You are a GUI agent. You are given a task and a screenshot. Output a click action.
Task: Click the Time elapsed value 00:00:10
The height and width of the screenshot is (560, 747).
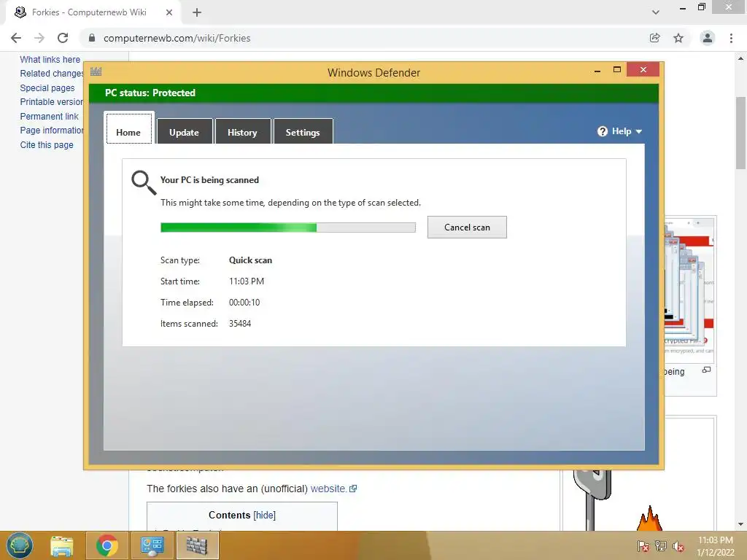point(244,303)
